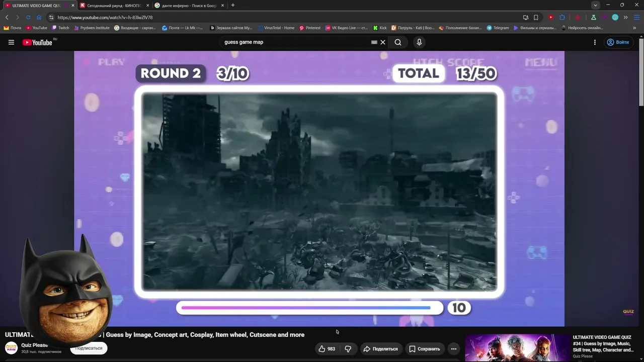Open the Почта bookmark
The image size is (644, 362).
13,28
